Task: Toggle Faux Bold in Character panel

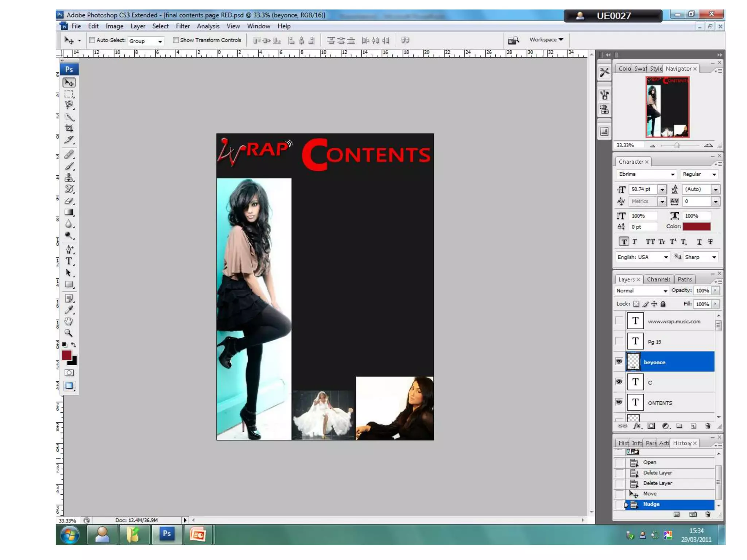Action: [x=624, y=242]
